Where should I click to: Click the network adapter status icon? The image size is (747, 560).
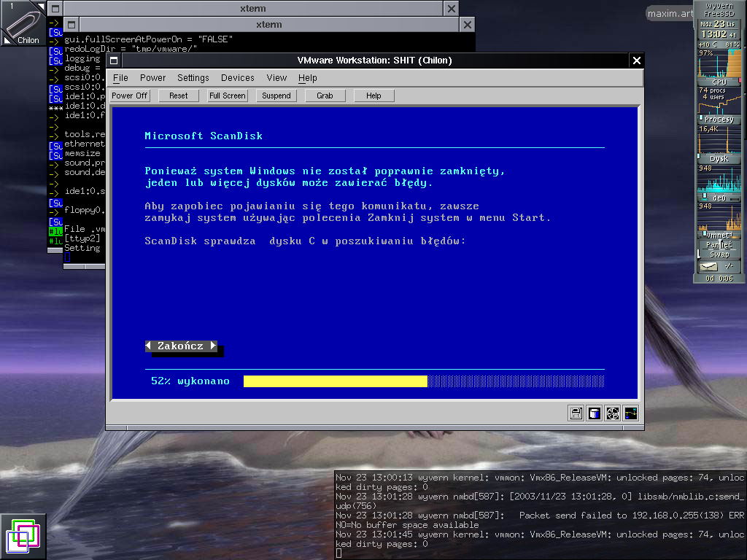630,413
